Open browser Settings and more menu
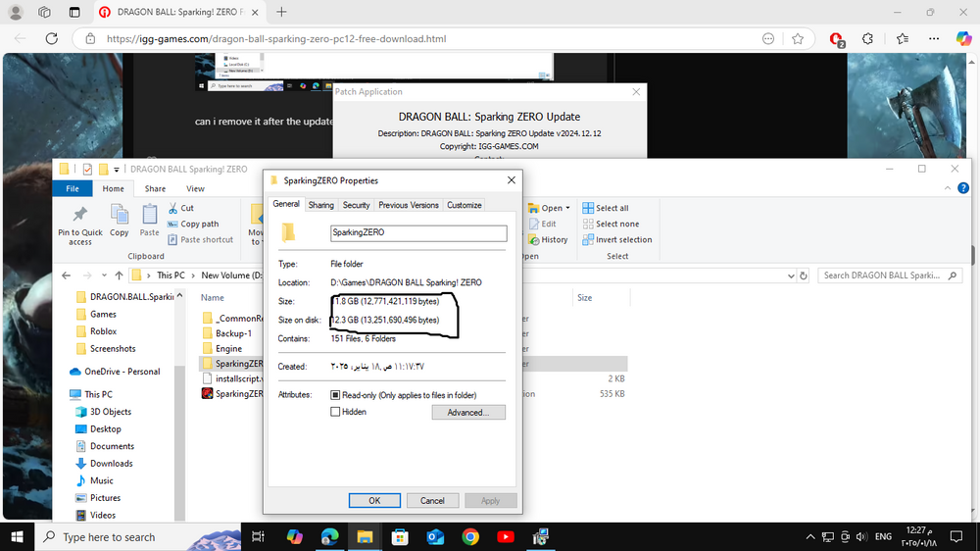The width and height of the screenshot is (980, 551). (x=934, y=39)
